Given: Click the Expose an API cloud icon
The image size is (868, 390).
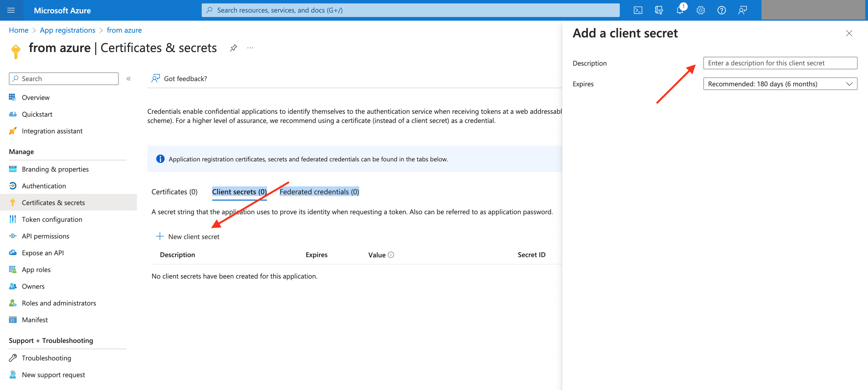Looking at the screenshot, I should (x=13, y=253).
